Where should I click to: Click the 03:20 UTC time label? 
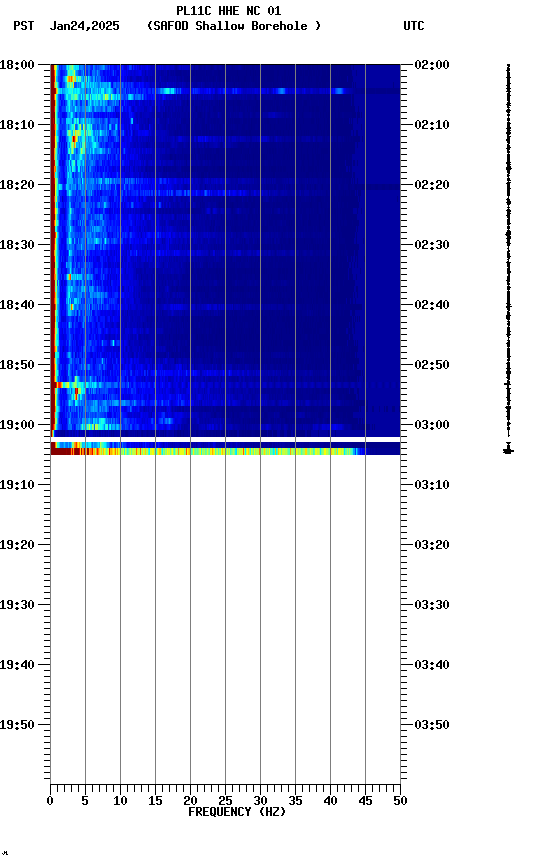point(432,546)
